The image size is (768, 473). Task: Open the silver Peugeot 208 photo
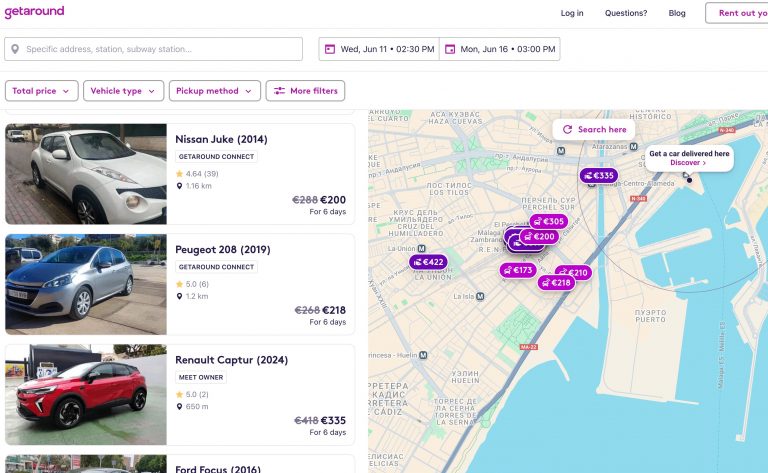click(86, 284)
